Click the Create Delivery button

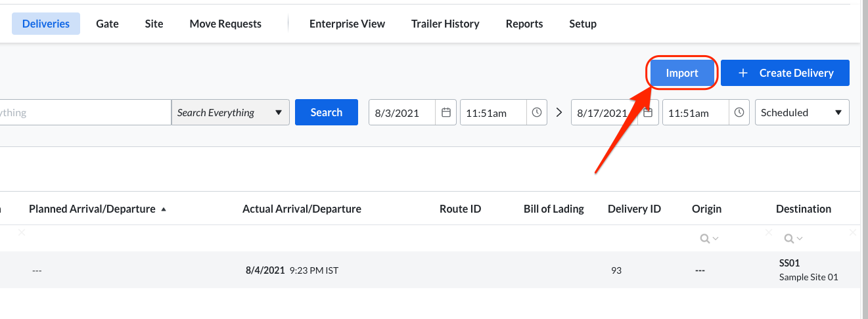point(785,73)
